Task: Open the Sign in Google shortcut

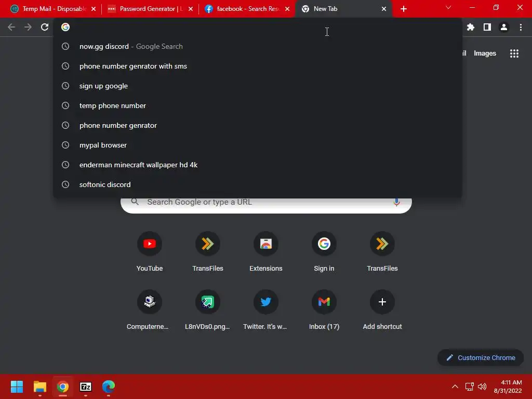Action: pos(324,252)
